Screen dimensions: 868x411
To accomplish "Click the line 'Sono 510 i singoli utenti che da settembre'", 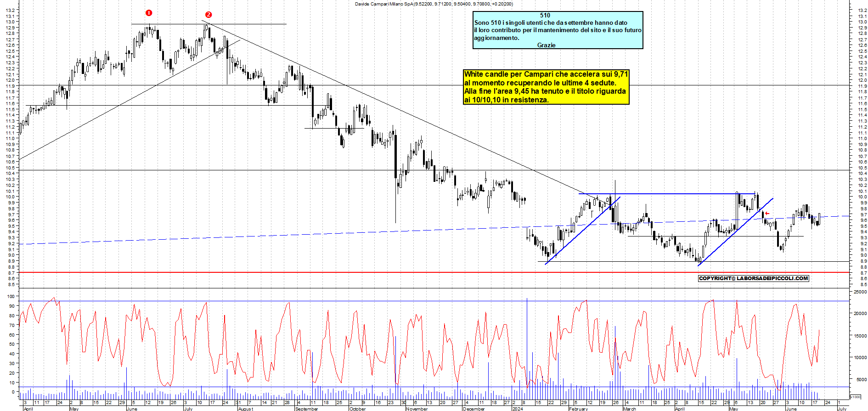I will (551, 23).
